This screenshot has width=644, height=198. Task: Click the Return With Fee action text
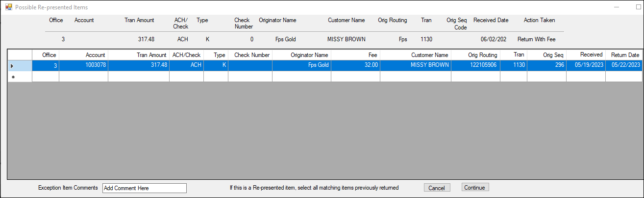(536, 39)
